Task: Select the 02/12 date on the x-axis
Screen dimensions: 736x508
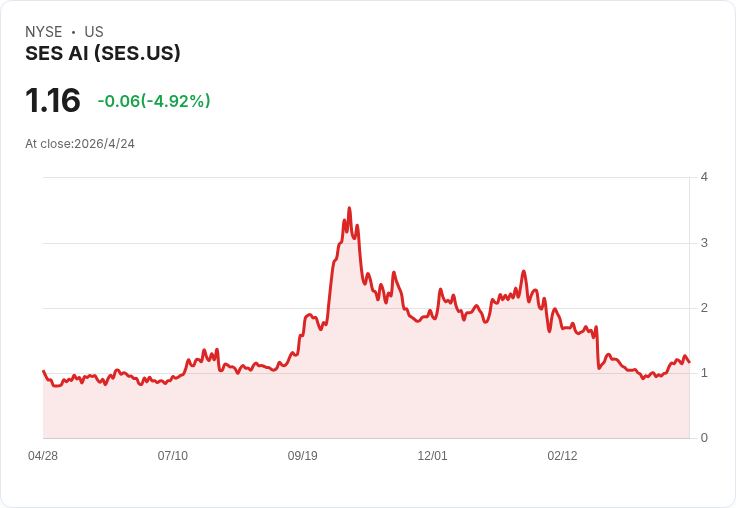Action: point(562,456)
